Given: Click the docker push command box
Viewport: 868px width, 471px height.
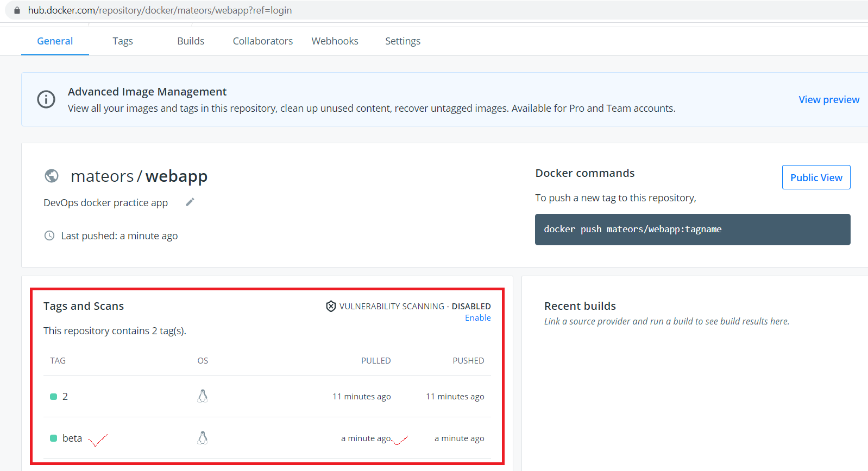Looking at the screenshot, I should [693, 230].
